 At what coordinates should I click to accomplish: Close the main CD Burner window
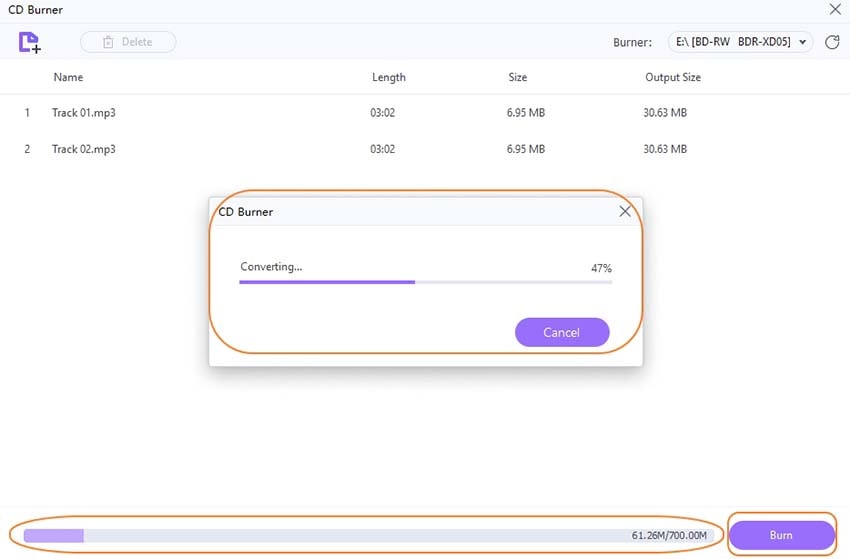(x=835, y=9)
